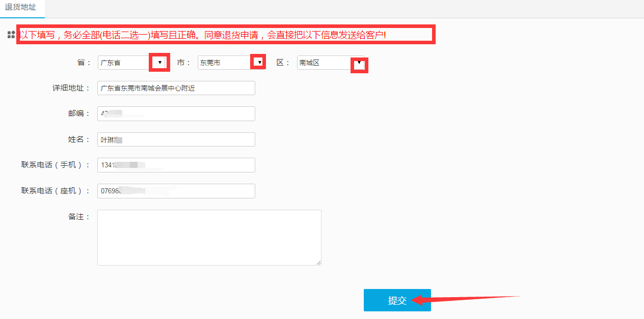Focus the 联系电话（座机）input field
The width and height of the screenshot is (644, 319).
[x=176, y=191]
